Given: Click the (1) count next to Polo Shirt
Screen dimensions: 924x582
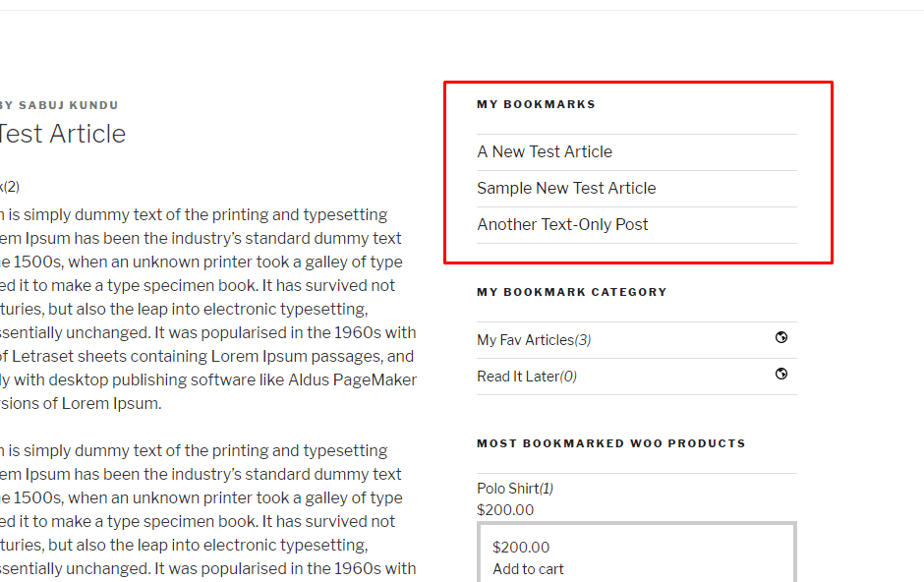Looking at the screenshot, I should [x=547, y=489].
